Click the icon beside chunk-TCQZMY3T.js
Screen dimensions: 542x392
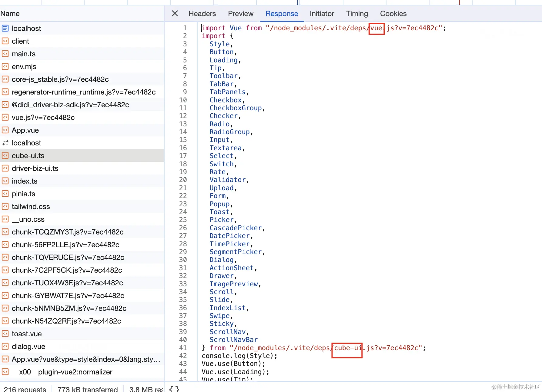5,232
